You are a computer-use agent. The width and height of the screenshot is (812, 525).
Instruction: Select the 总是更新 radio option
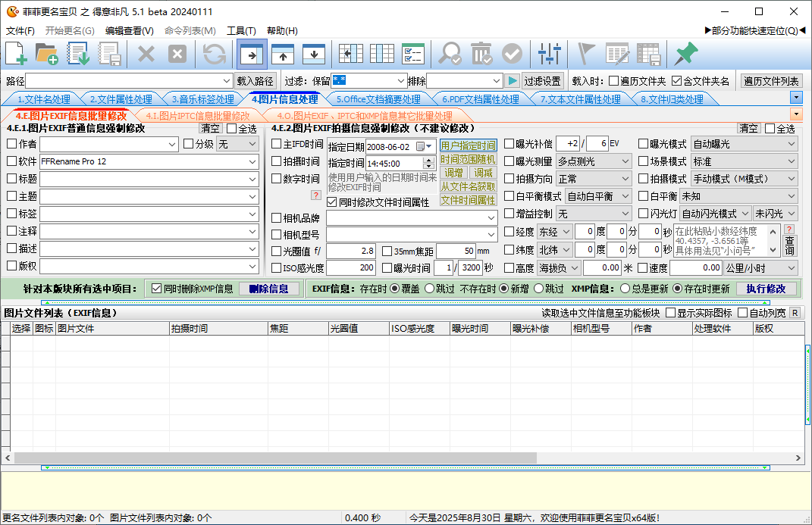point(625,289)
